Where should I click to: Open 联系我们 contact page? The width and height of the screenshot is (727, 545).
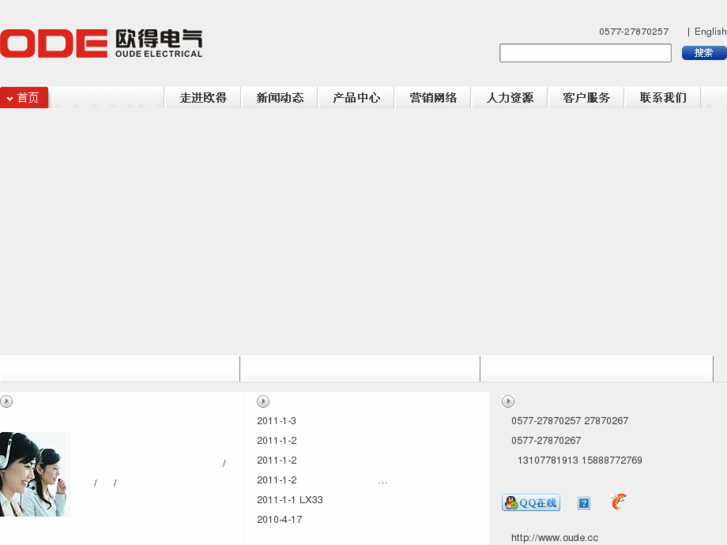pyautogui.click(x=663, y=97)
